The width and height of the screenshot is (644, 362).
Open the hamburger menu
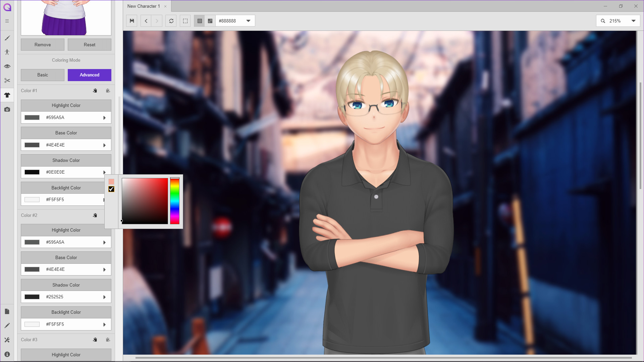(x=7, y=21)
